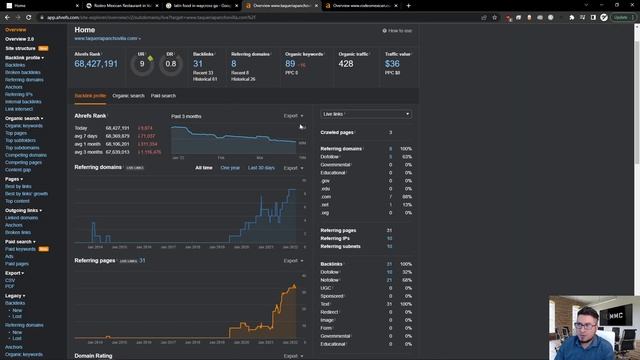The width and height of the screenshot is (640, 360).
Task: Switch to Rodeo Mexican Restaurant tab
Action: pos(122,6)
